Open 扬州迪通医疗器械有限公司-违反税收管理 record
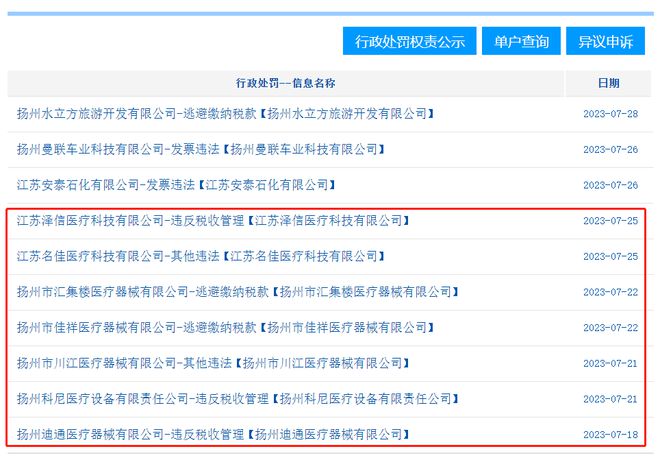 (x=213, y=434)
